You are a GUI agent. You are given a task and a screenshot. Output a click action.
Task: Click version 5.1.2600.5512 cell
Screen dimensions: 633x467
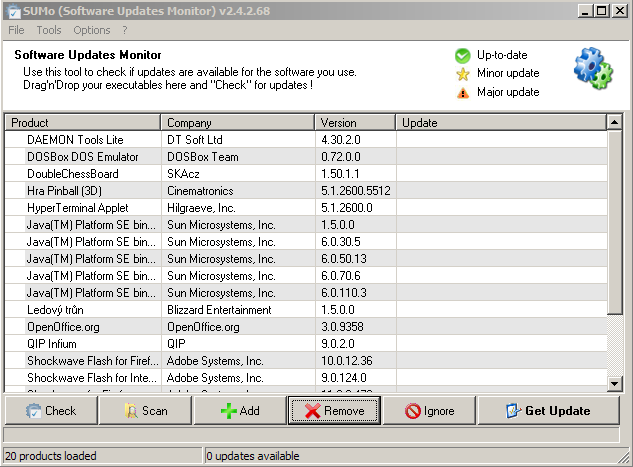pyautogui.click(x=356, y=191)
